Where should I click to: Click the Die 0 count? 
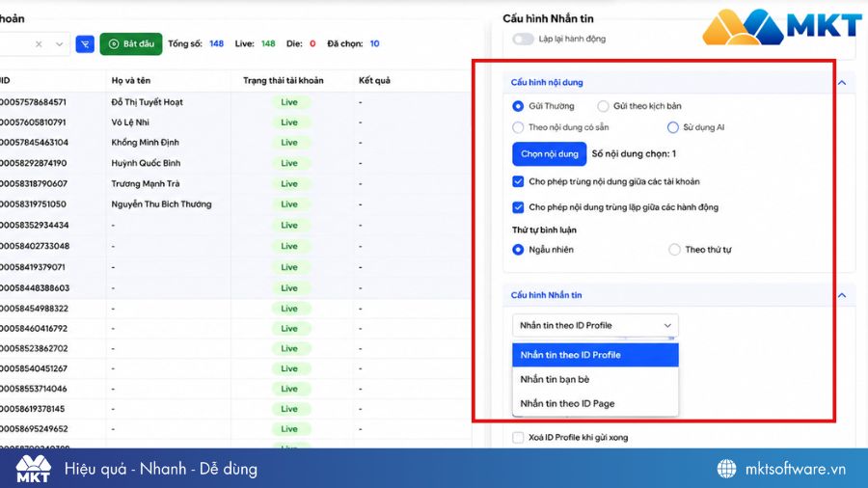pyautogui.click(x=312, y=43)
